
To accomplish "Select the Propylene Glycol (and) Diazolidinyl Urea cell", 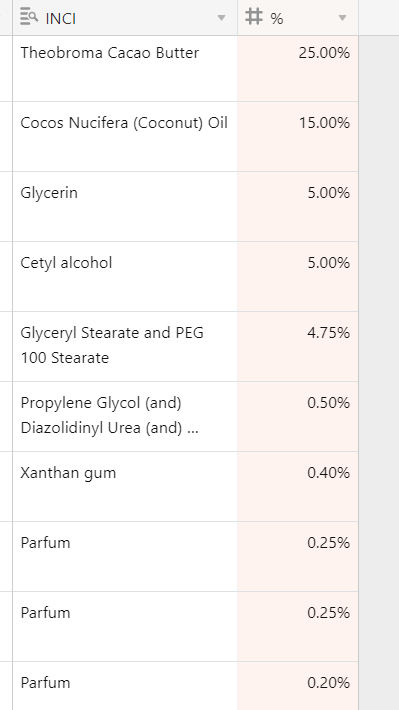I will pos(125,417).
